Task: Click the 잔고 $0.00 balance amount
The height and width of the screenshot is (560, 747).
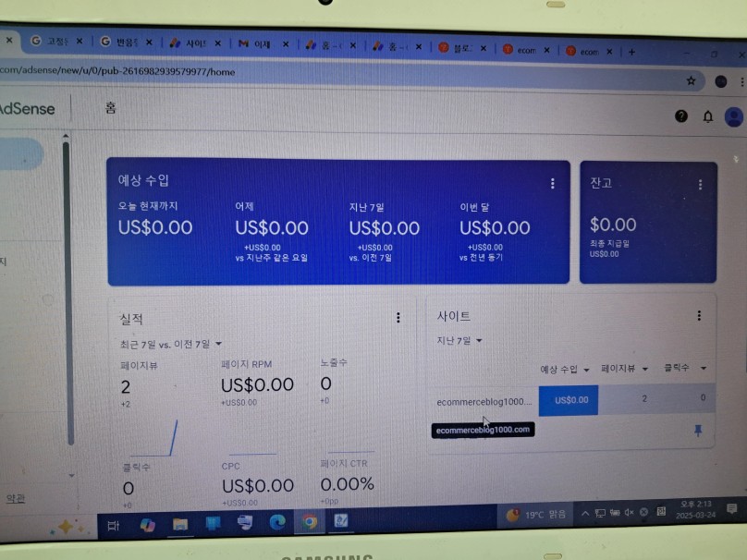Action: pos(613,225)
